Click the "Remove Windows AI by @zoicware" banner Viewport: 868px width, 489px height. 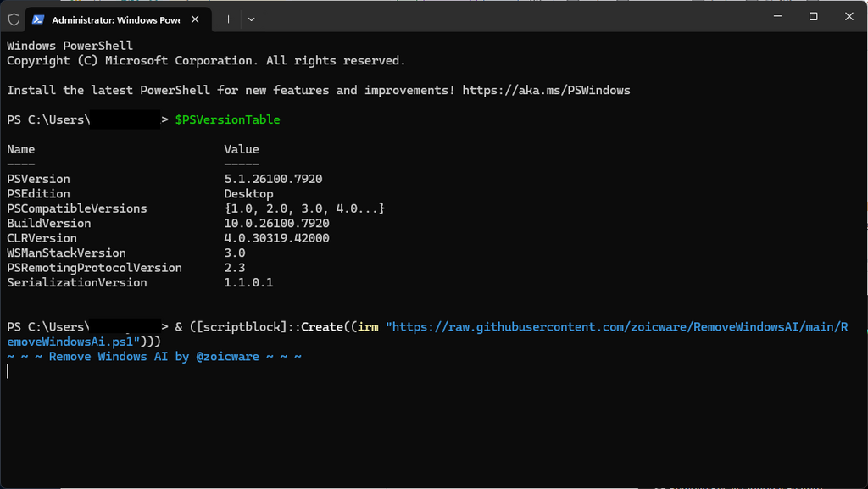154,357
